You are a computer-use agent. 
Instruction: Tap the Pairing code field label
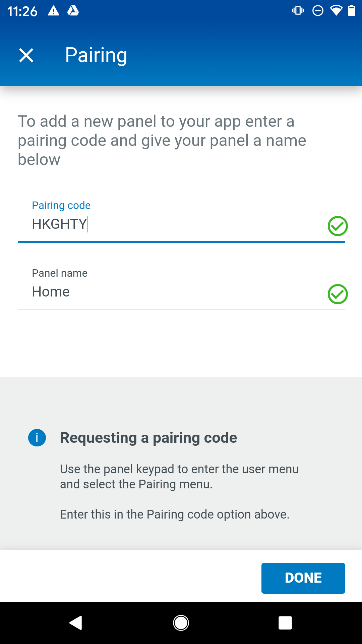(x=61, y=205)
